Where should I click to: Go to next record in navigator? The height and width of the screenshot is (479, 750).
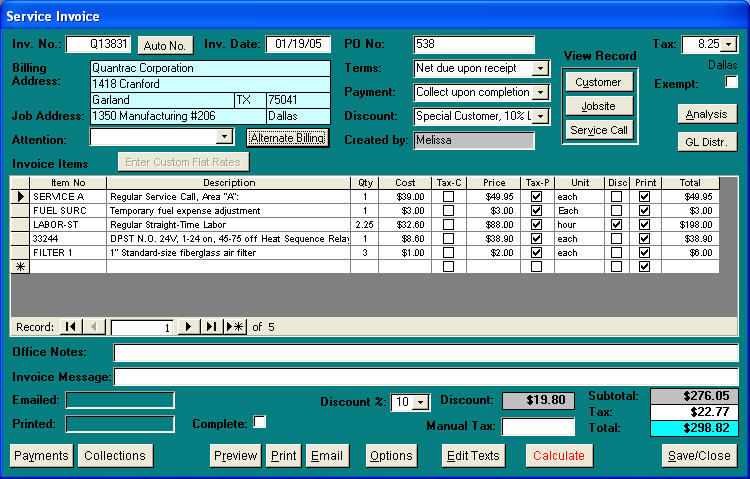pyautogui.click(x=189, y=327)
